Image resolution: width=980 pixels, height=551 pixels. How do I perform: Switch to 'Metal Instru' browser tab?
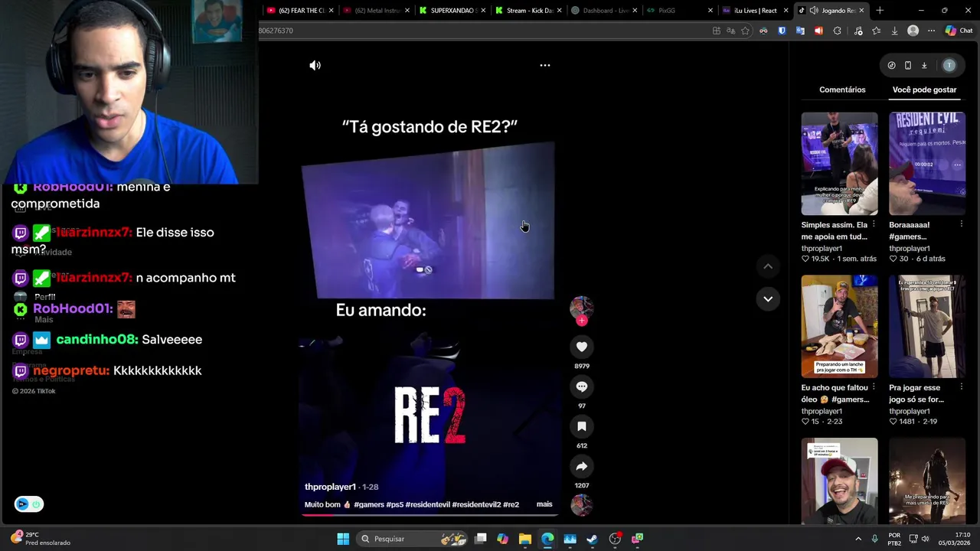375,10
